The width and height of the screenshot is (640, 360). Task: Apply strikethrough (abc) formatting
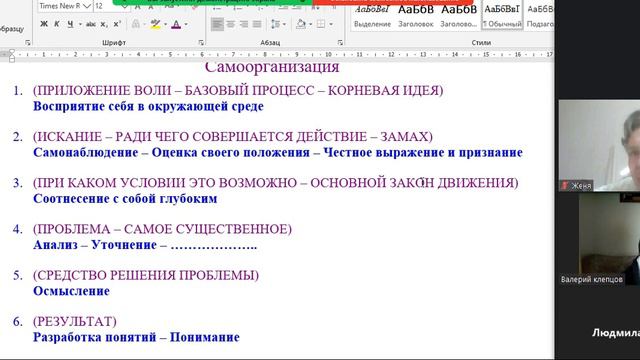coord(91,24)
